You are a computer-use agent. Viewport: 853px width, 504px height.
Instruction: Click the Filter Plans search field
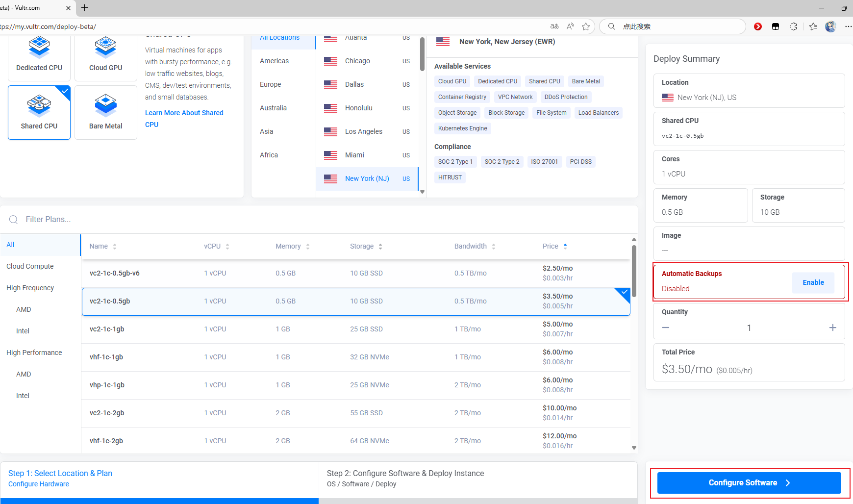point(196,220)
